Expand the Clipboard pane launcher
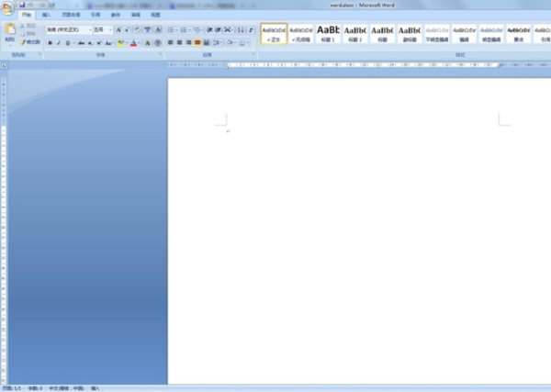551x392 pixels. [x=39, y=54]
